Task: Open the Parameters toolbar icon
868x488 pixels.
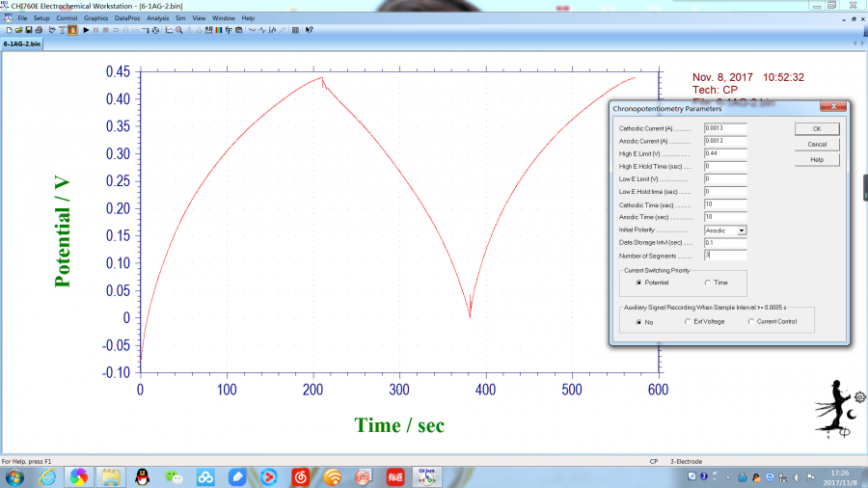Action: 72,30
